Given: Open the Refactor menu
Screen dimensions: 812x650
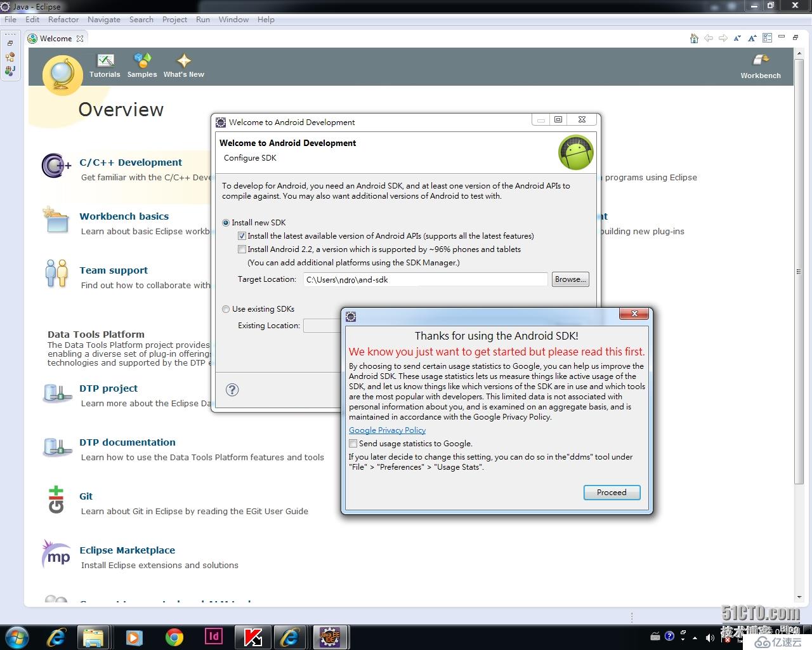Looking at the screenshot, I should point(63,20).
